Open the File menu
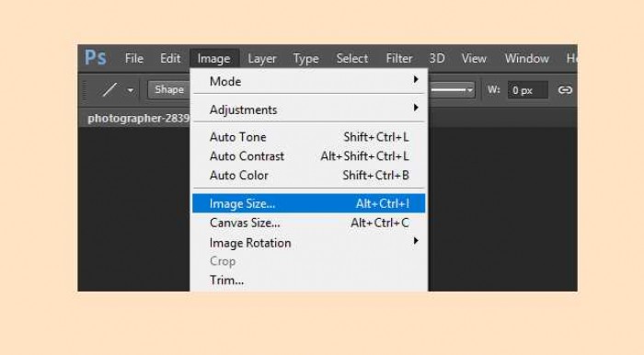Viewport: 644px width, 355px height. click(134, 58)
